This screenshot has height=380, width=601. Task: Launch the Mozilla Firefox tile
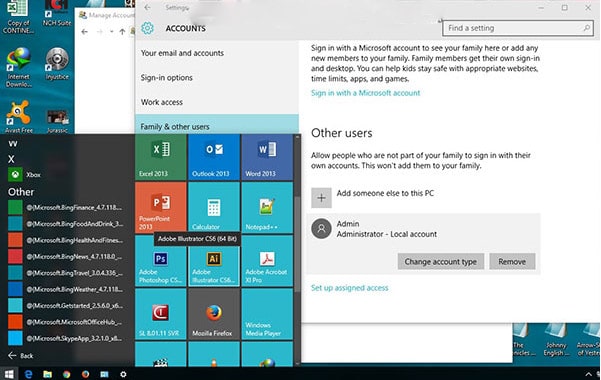pyautogui.click(x=214, y=314)
